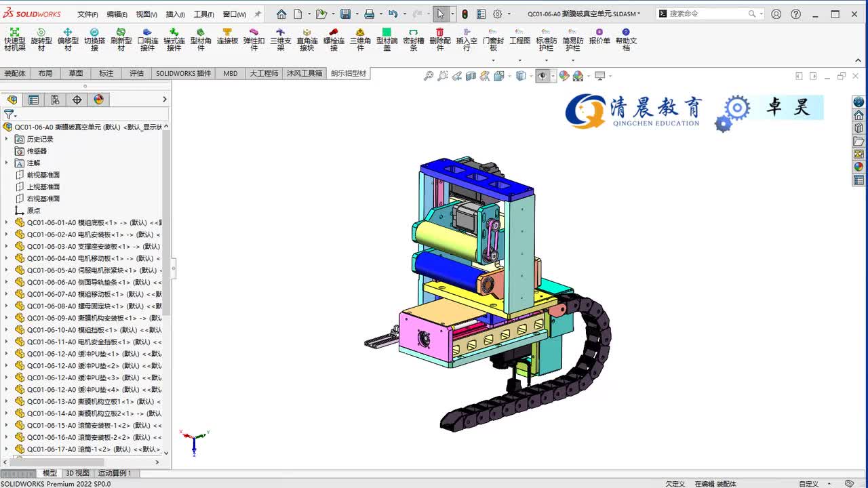This screenshot has height=488, width=868.
Task: Click the help question mark button
Action: (796, 14)
